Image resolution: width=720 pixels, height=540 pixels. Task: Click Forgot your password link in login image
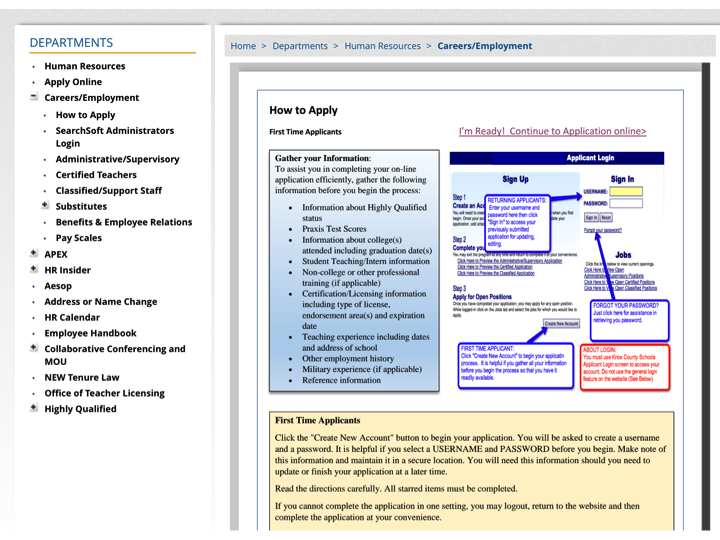point(602,230)
